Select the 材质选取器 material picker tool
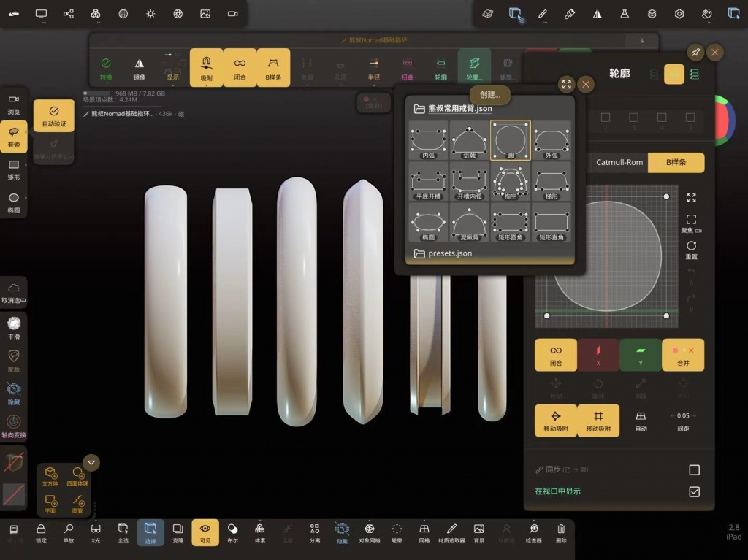The image size is (748, 560). 451,532
